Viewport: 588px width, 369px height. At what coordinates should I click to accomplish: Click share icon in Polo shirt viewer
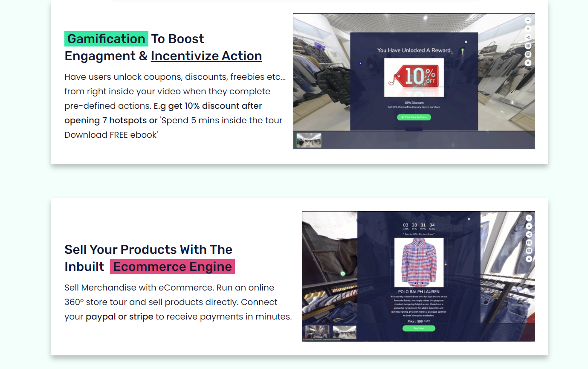click(529, 234)
